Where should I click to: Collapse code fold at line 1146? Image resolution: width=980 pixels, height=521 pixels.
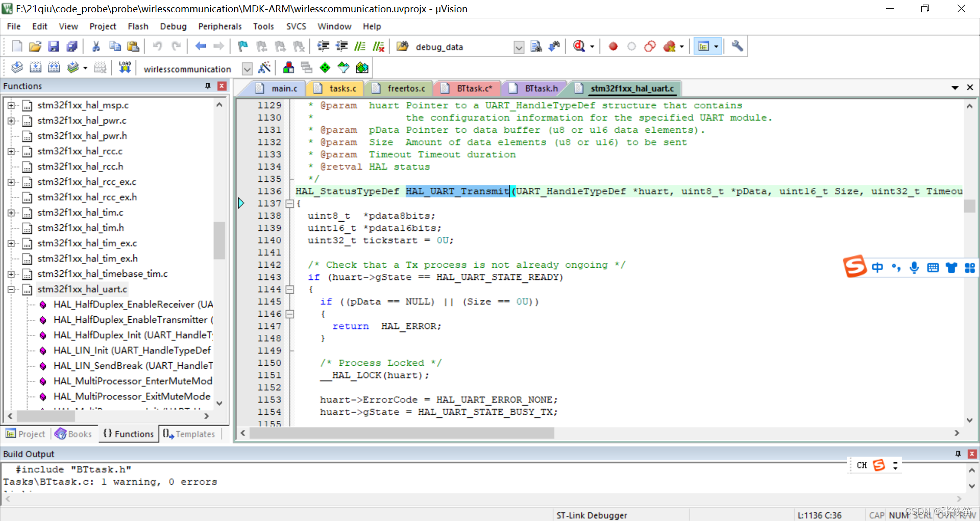(289, 314)
